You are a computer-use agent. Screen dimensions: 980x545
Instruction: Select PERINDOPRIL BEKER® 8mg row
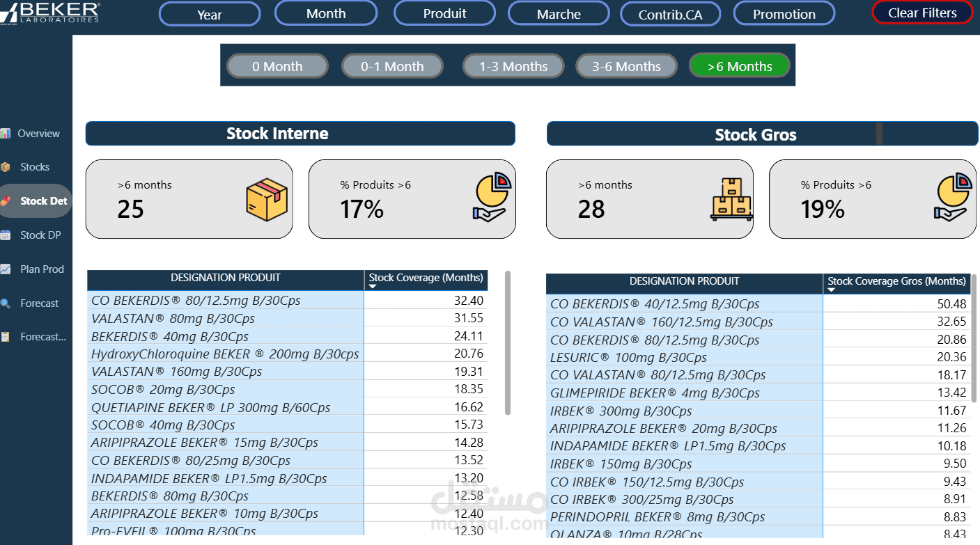(x=759, y=517)
